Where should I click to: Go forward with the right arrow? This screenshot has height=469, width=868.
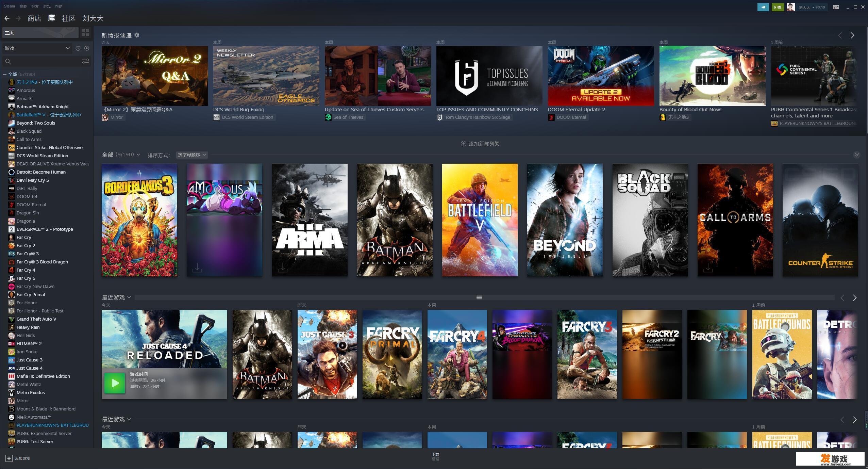(18, 18)
